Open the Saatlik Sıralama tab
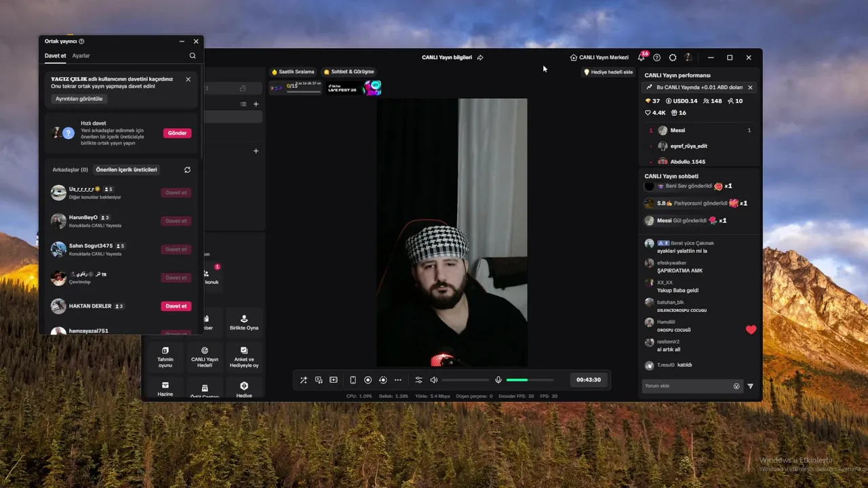 [x=293, y=72]
